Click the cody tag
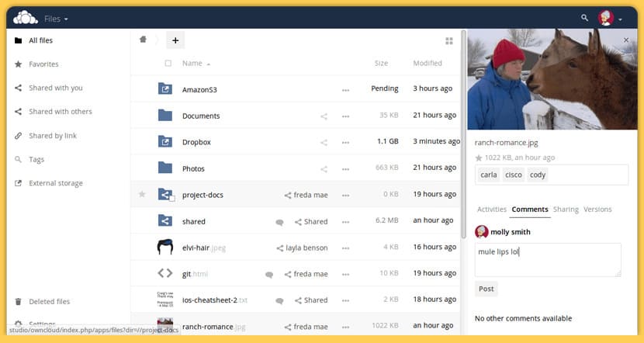 tap(537, 175)
